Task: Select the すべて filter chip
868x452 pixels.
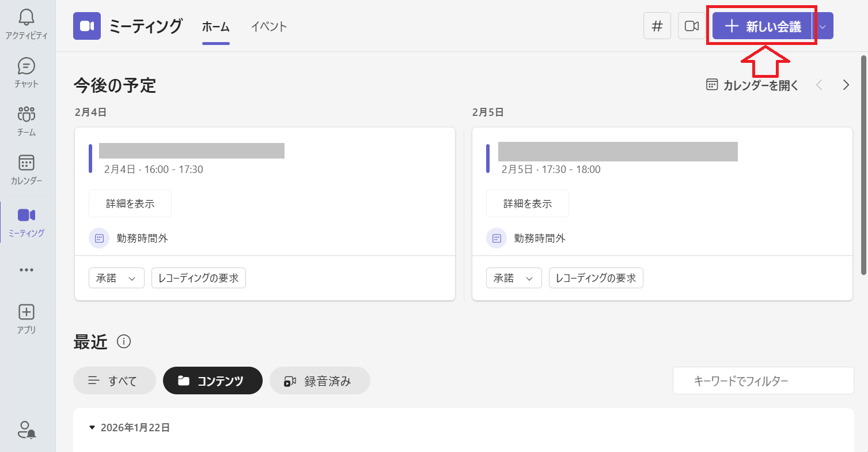Action: (114, 381)
